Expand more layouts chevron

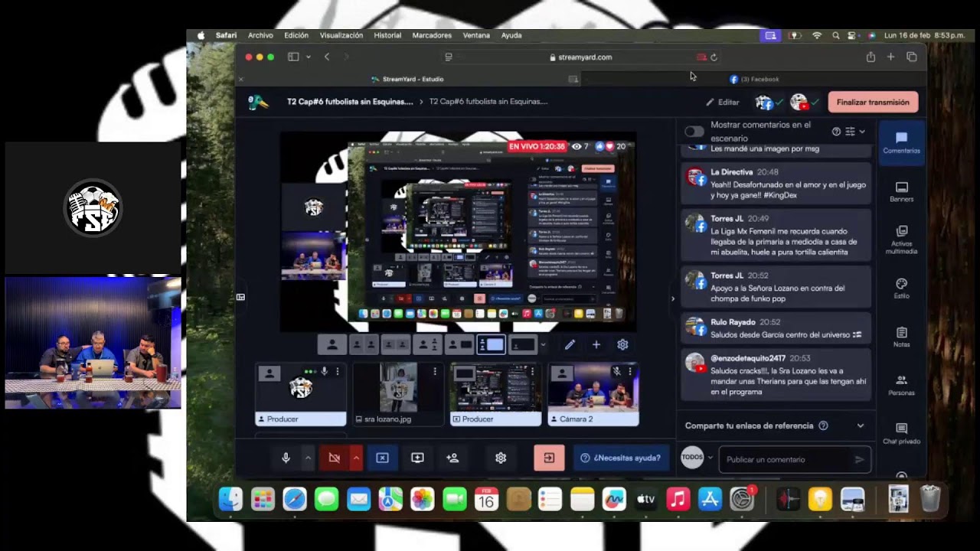(543, 345)
